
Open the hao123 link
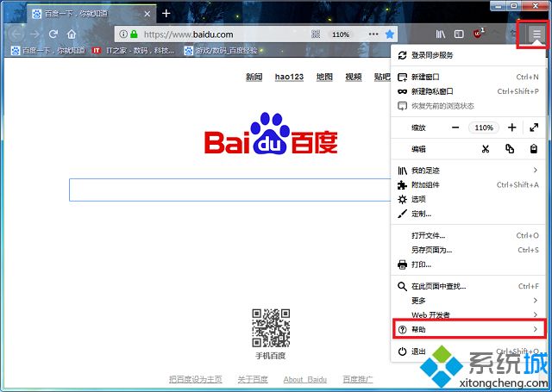(x=289, y=77)
